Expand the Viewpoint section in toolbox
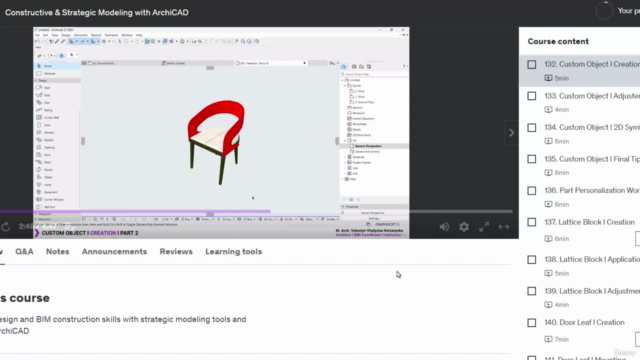Image resolution: width=640 pixels, height=360 pixels. [x=36, y=214]
